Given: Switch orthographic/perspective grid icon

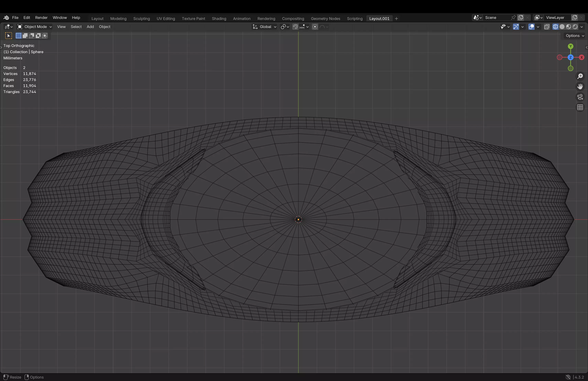Looking at the screenshot, I should [x=580, y=107].
